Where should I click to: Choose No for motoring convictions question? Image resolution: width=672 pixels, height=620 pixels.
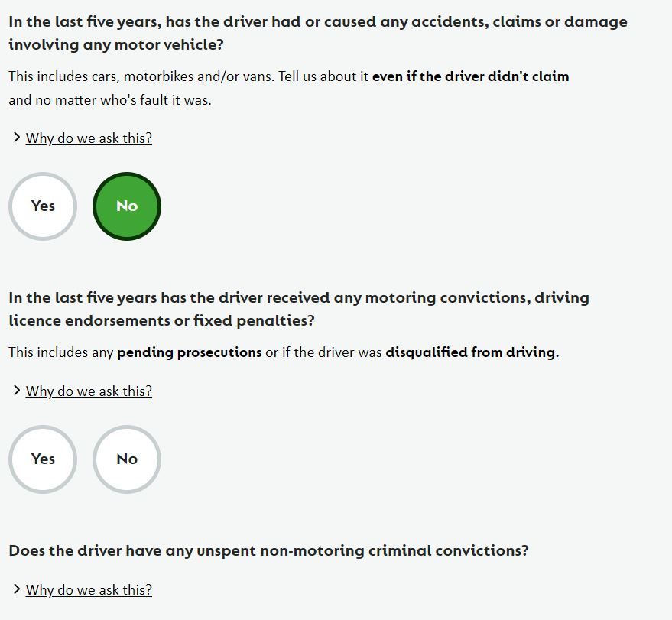point(127,459)
